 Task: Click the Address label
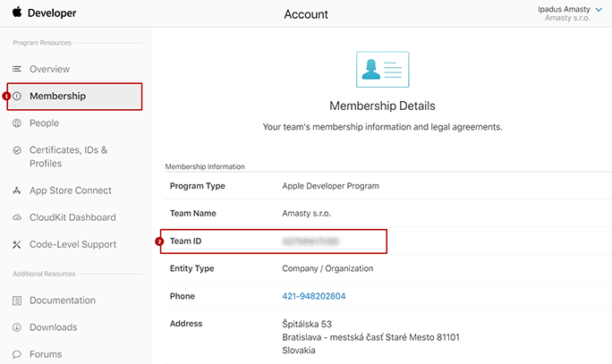click(186, 324)
